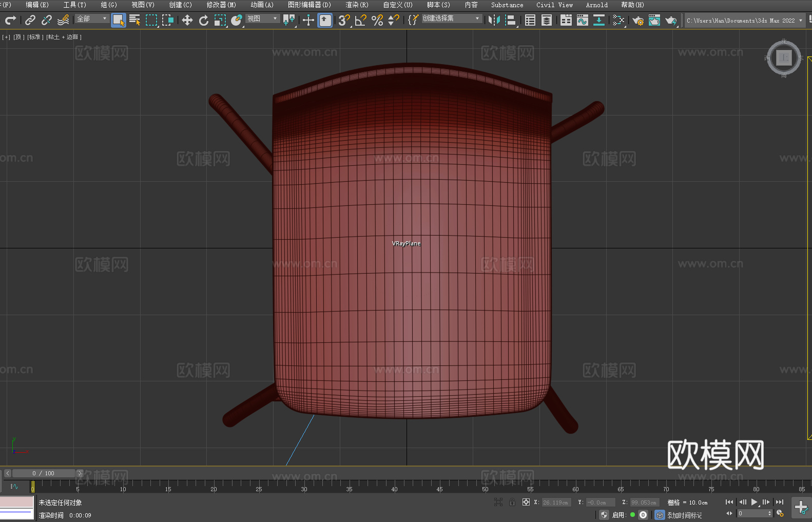Image resolution: width=812 pixels, height=522 pixels.
Task: Toggle Spinner Snap
Action: (394, 20)
